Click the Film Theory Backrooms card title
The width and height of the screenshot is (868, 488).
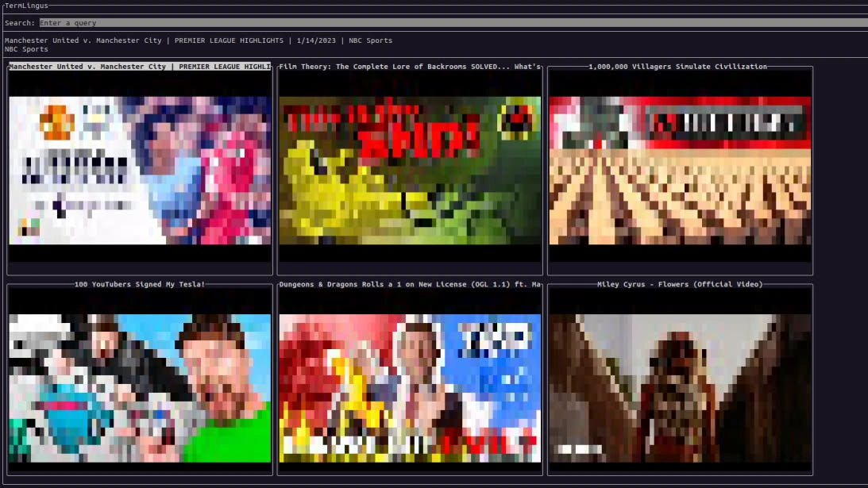(410, 67)
